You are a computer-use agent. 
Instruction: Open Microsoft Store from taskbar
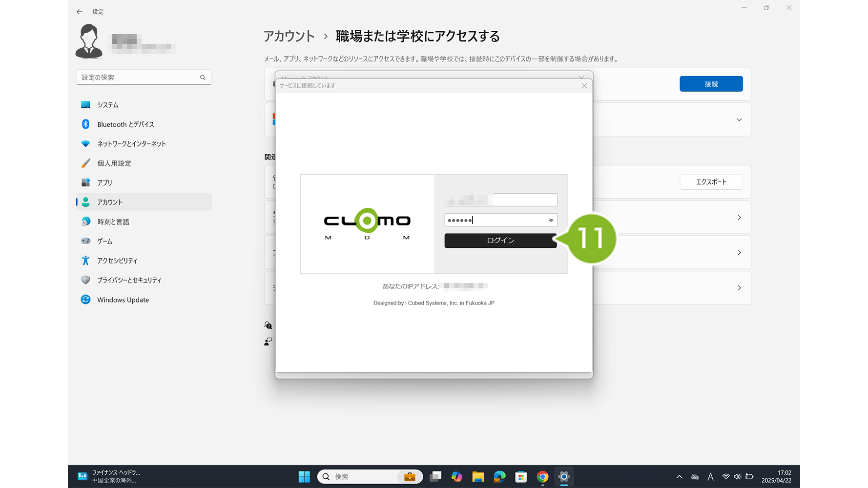(521, 477)
